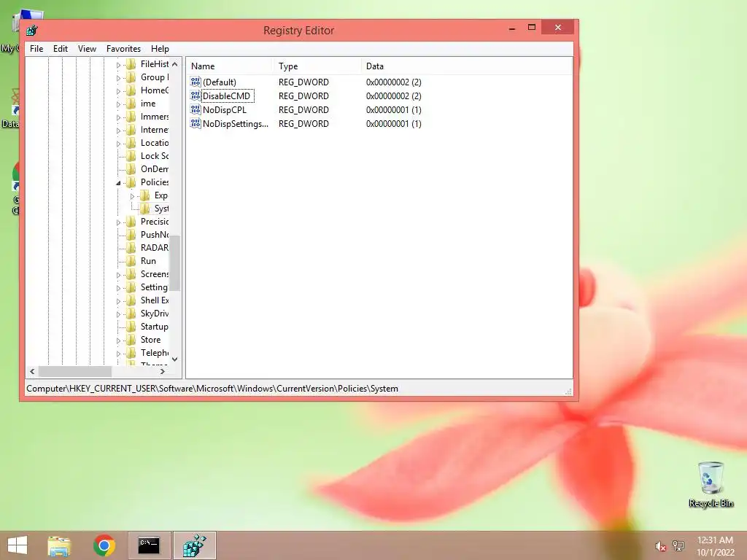Click the (Default) value name
Viewport: 747px width, 560px height.
(x=220, y=82)
